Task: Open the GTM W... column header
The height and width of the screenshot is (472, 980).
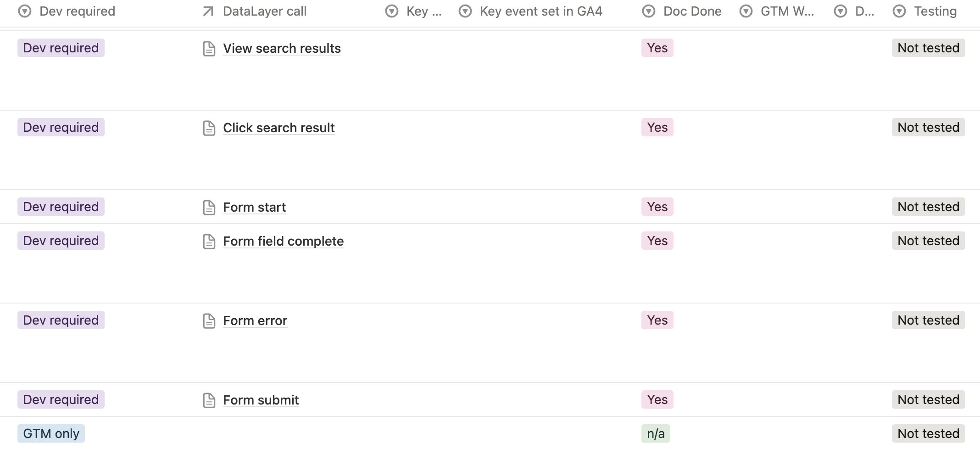Action: pyautogui.click(x=777, y=11)
